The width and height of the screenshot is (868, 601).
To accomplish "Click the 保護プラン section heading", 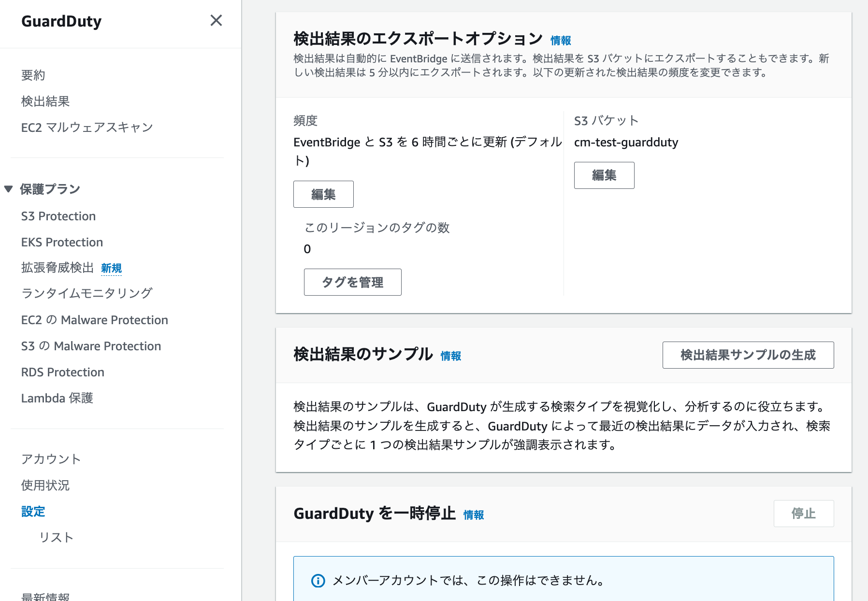I will pyautogui.click(x=50, y=189).
